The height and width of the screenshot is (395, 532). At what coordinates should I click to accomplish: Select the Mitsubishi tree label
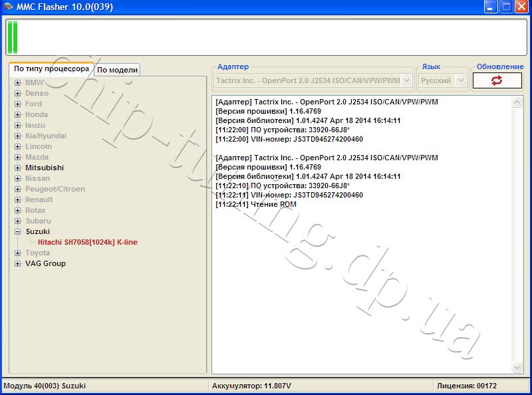click(x=45, y=168)
